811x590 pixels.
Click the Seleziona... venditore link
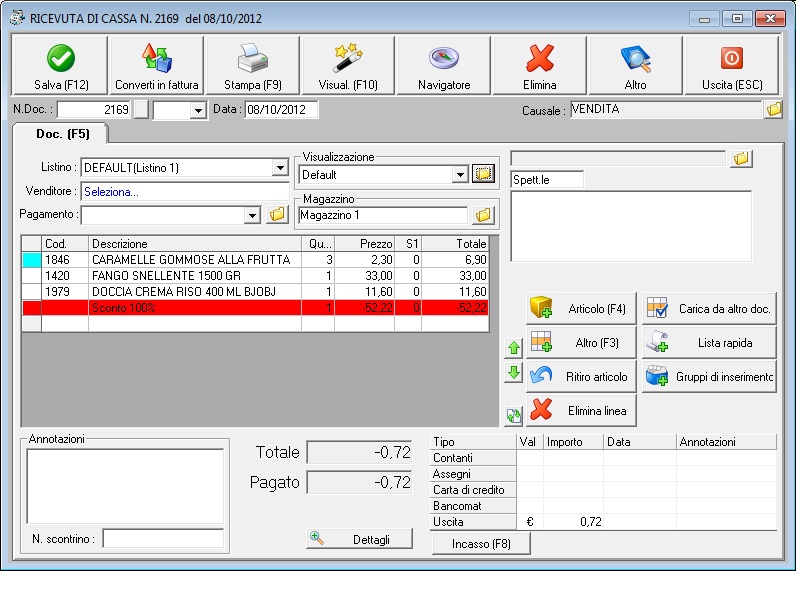(x=111, y=192)
